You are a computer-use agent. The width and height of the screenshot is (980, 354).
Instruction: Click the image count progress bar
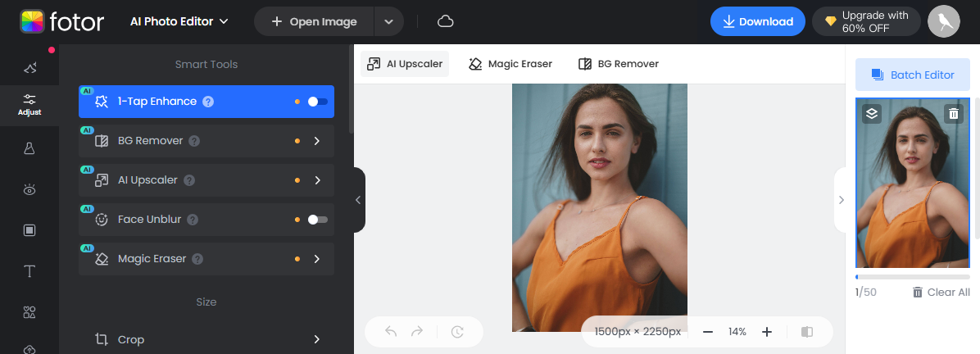pos(913,276)
